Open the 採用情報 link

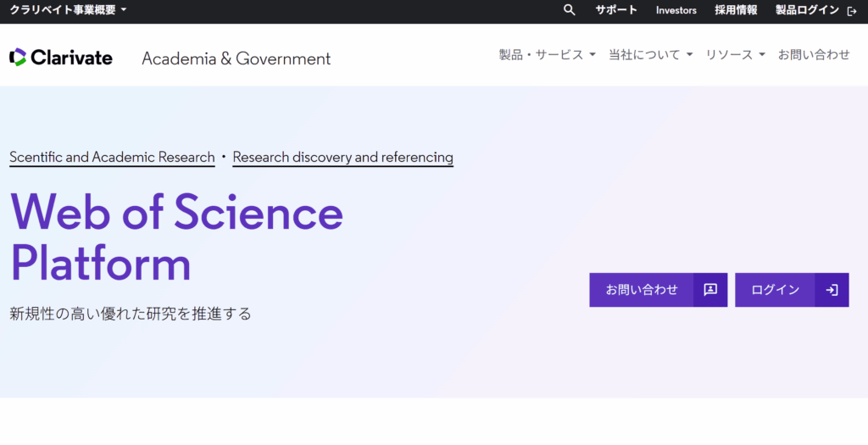coord(736,10)
